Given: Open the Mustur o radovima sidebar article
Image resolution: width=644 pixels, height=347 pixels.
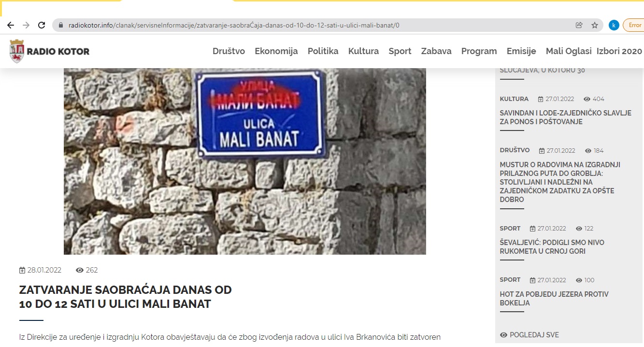Looking at the screenshot, I should click(x=560, y=182).
